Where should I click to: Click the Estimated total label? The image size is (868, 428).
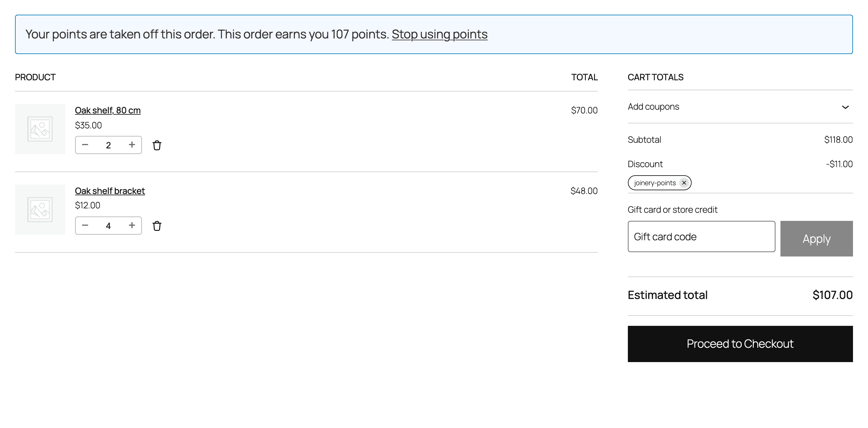click(x=667, y=295)
